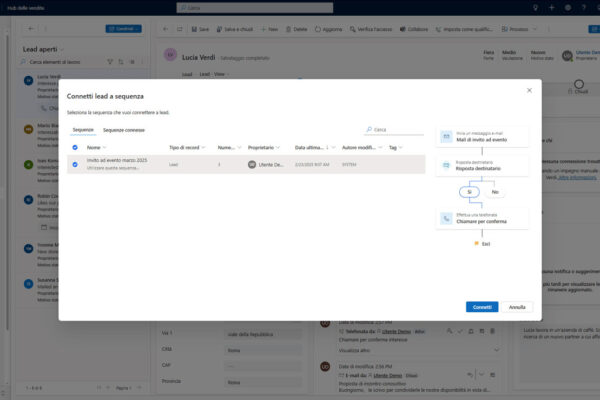
Task: Open the help question mark in top bar
Action: 584,8
